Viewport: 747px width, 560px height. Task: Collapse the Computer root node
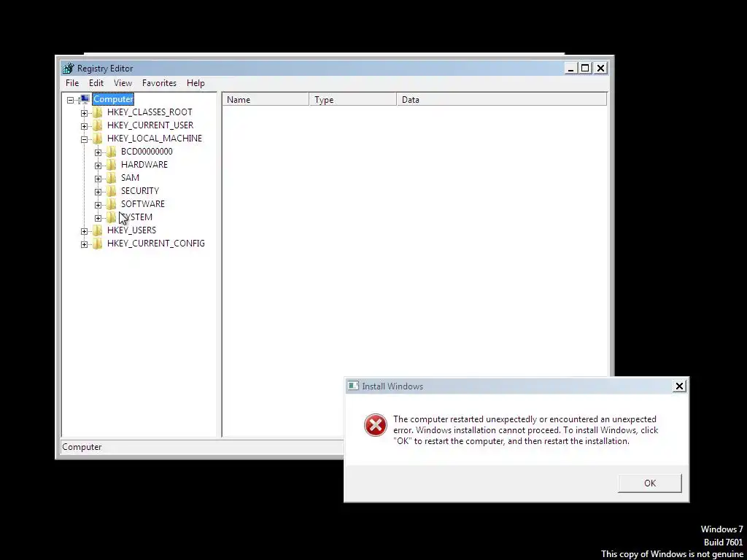(71, 100)
